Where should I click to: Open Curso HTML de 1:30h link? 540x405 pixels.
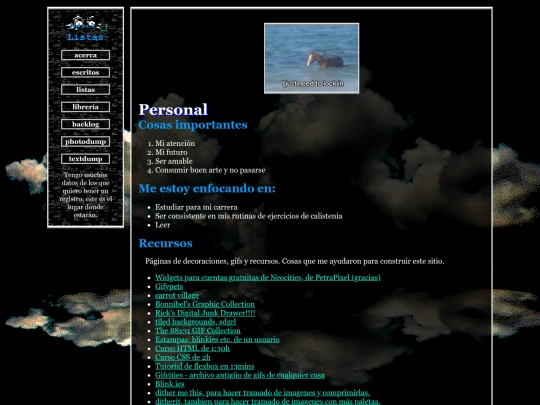[x=192, y=349]
